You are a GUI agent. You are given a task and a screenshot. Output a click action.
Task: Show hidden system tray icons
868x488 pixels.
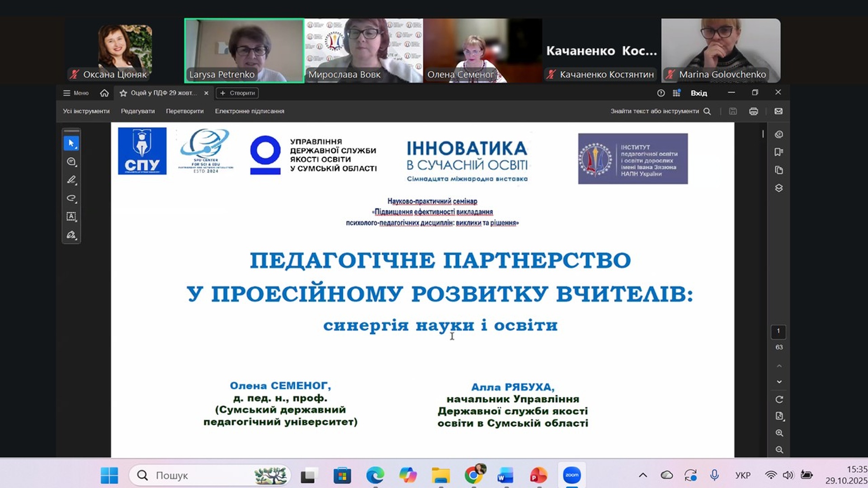tap(642, 475)
